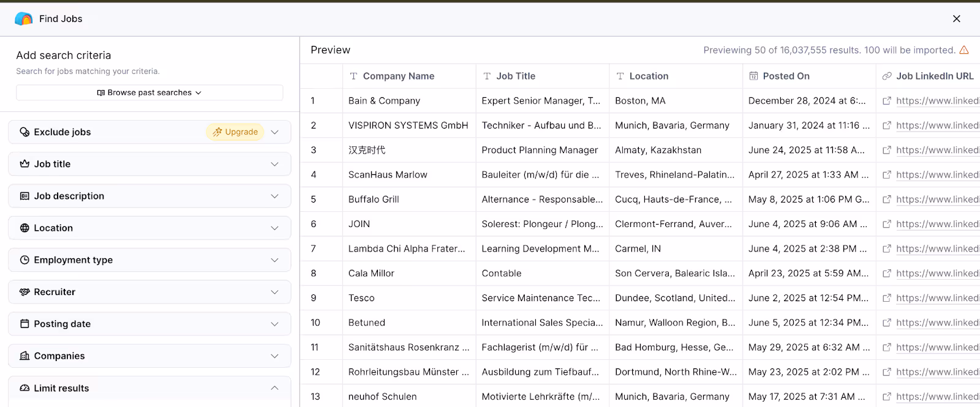Click external link icon in Sanitätshaus Rosenkranz row
Image resolution: width=980 pixels, height=407 pixels.
click(x=887, y=347)
